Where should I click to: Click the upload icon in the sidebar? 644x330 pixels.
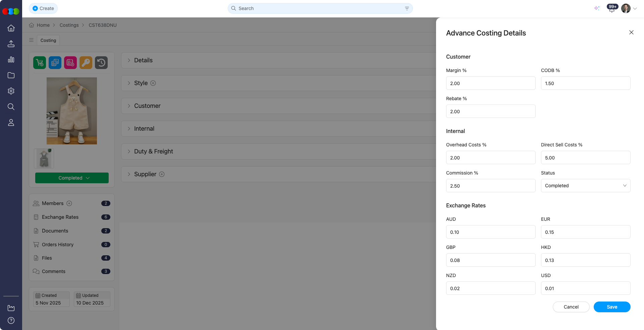coord(11,44)
